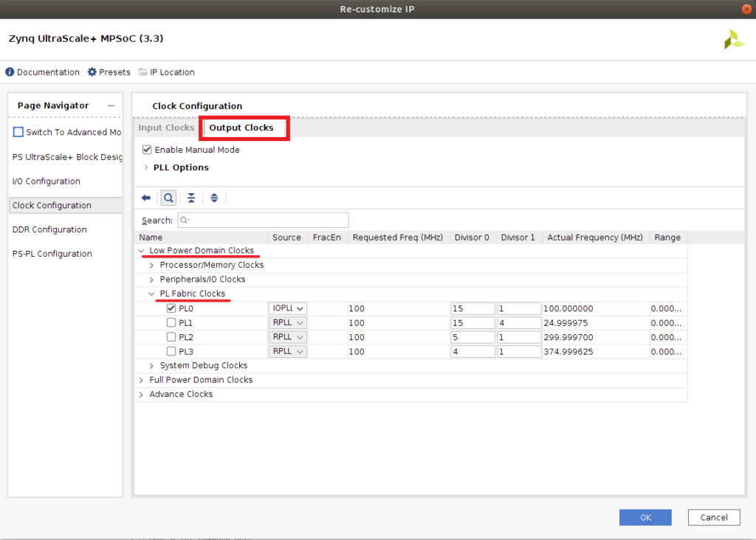Toggle Switch To Advanced Mode checkbox

18,132
